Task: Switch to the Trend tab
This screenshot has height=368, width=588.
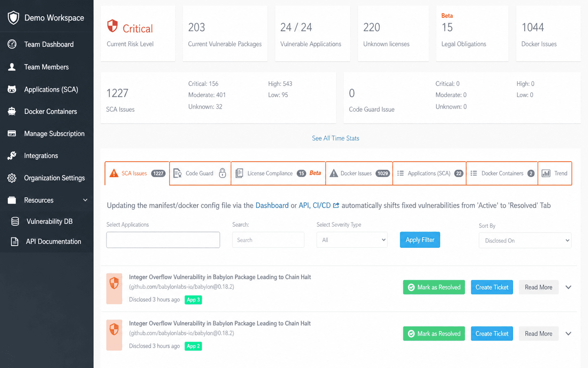Action: pos(555,173)
